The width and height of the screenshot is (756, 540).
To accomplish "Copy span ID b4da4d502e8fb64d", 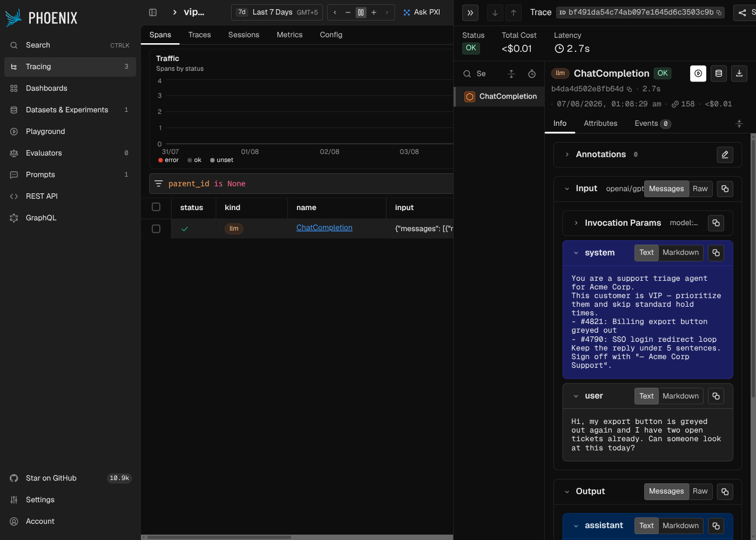I will click(x=629, y=89).
